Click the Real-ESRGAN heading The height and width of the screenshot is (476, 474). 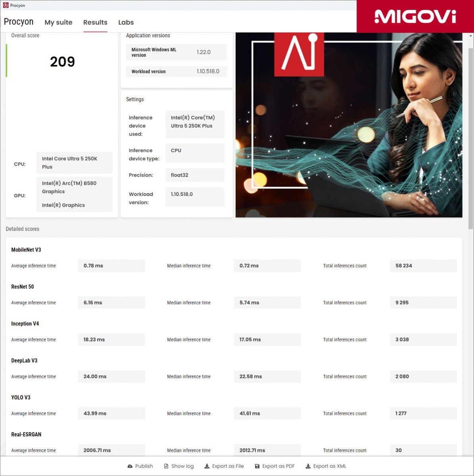[x=26, y=434]
